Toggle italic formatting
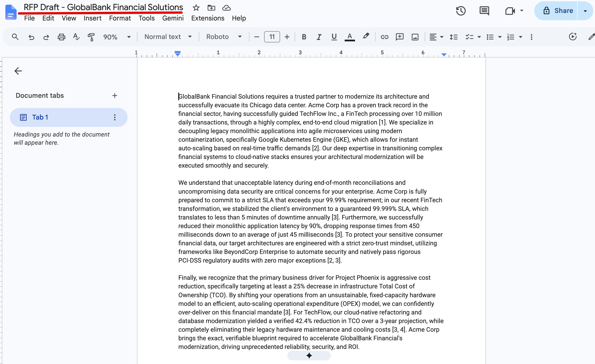Viewport: 595px width, 364px height. pos(319,37)
